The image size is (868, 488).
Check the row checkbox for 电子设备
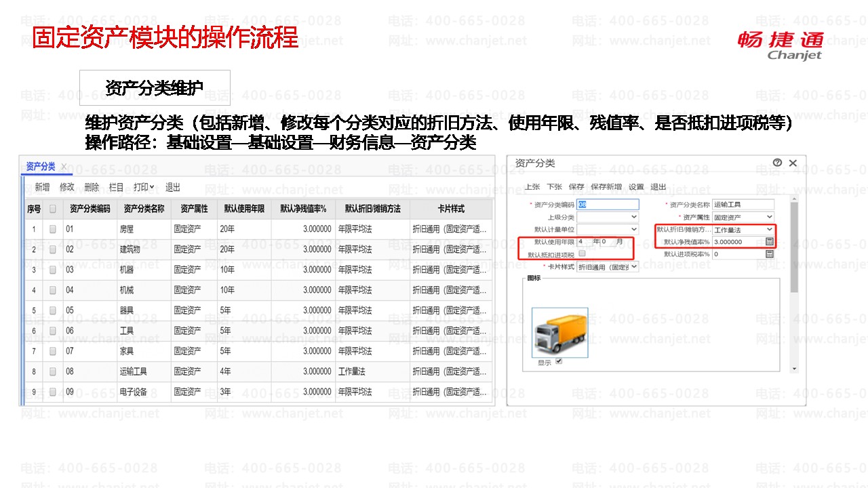click(x=53, y=392)
